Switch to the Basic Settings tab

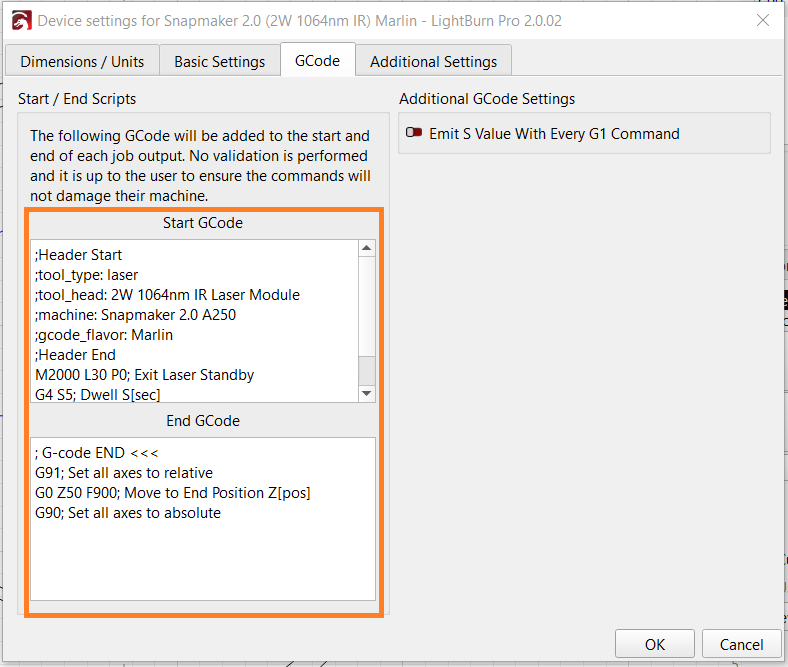click(x=220, y=61)
